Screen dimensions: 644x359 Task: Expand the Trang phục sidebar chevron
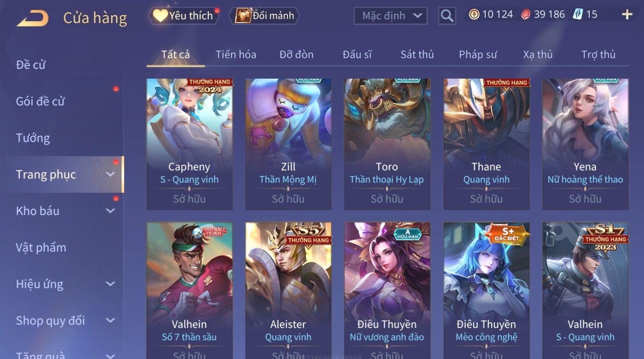[110, 174]
